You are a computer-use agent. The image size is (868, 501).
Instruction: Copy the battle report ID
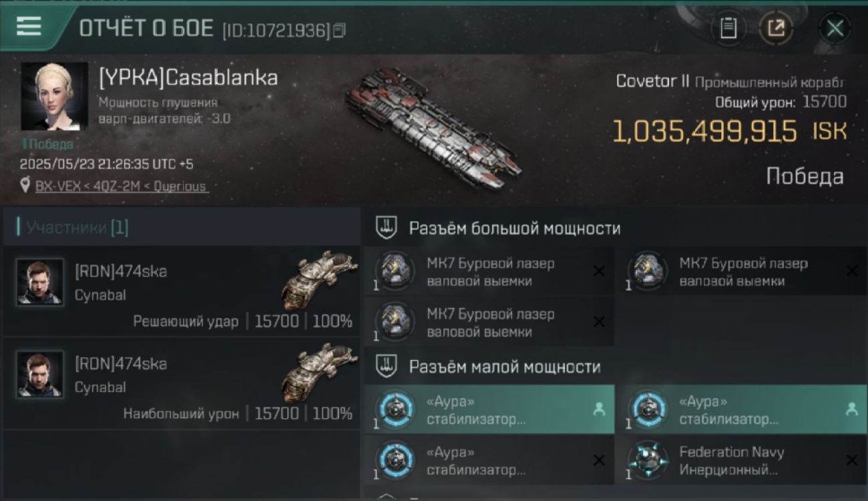339,30
